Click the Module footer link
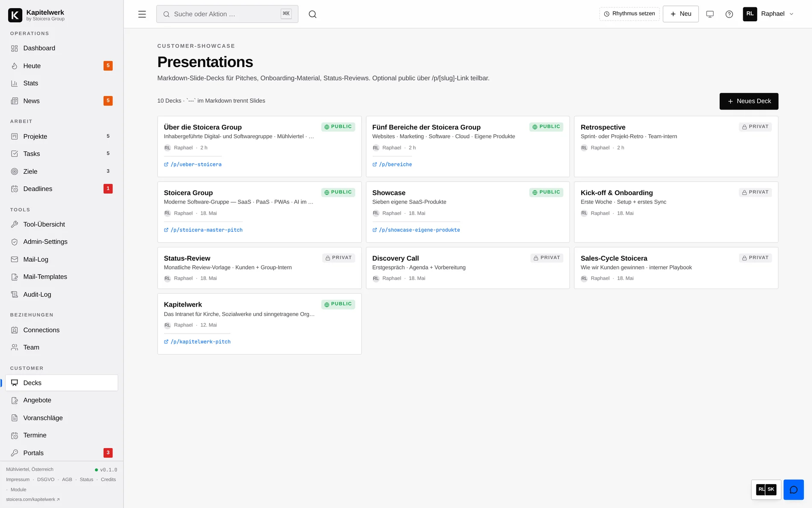Image resolution: width=812 pixels, height=508 pixels. (x=18, y=490)
